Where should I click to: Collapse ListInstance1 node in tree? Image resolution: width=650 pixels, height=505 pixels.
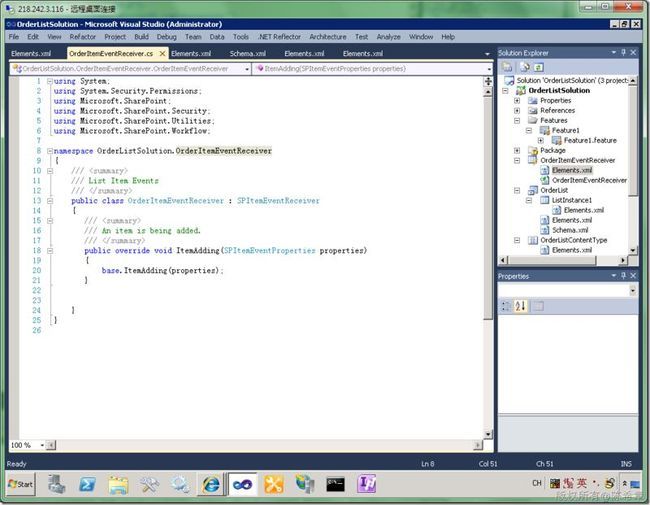(529, 200)
